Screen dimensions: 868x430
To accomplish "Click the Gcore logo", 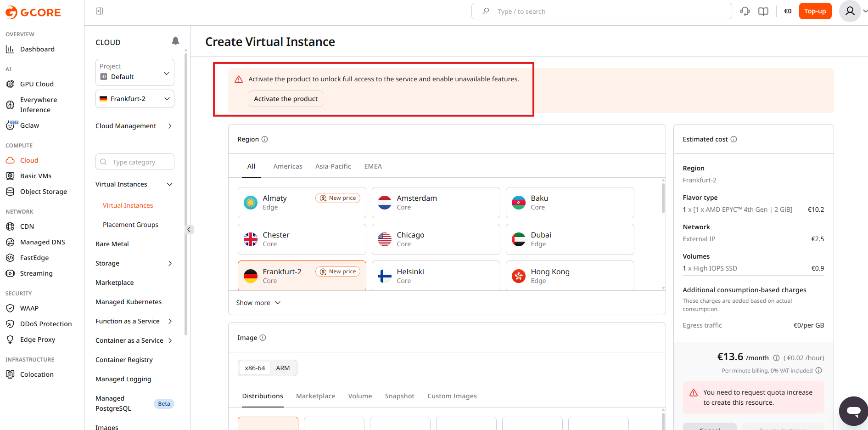I will [33, 12].
